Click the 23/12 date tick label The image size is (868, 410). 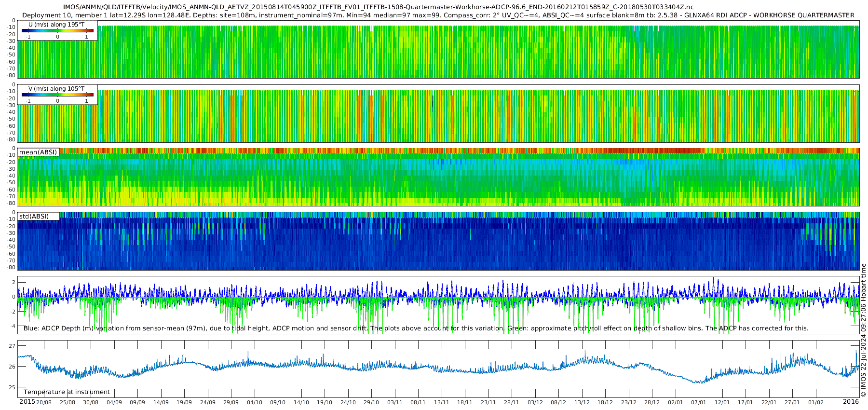pos(629,402)
